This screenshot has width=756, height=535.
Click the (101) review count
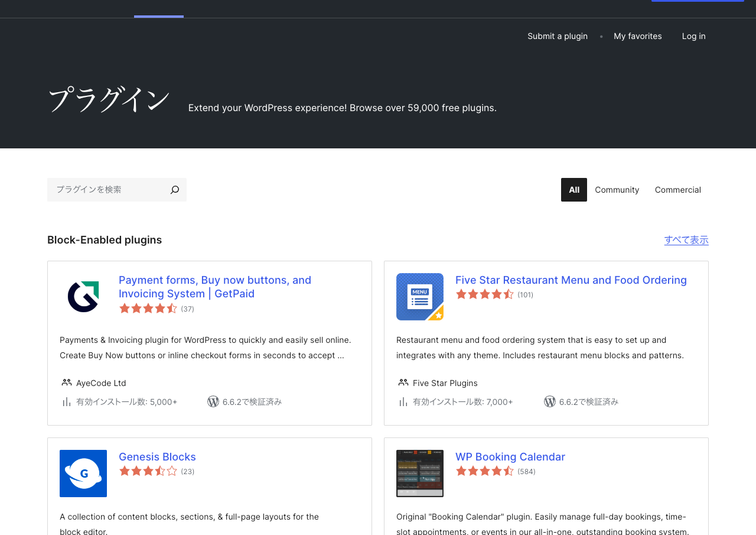coord(525,294)
